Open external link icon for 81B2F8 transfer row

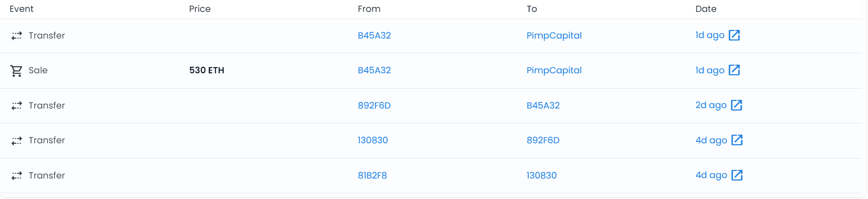click(737, 175)
